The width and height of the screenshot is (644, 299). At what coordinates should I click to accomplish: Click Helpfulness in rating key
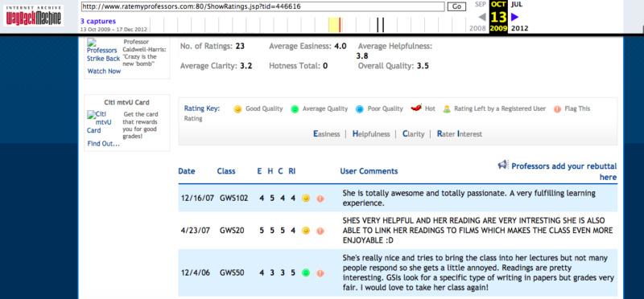pyautogui.click(x=371, y=134)
